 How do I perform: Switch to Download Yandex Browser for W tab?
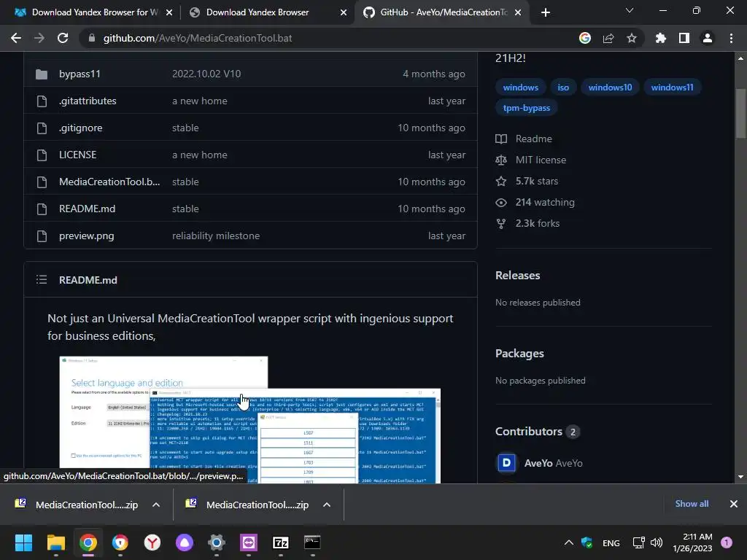click(x=95, y=12)
